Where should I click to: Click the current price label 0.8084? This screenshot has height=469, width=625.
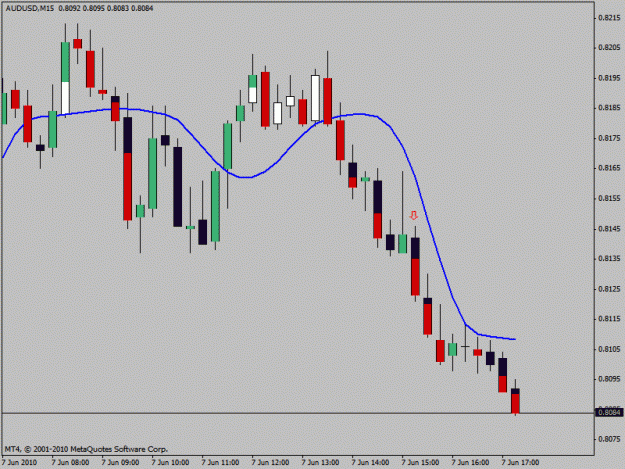click(x=610, y=412)
